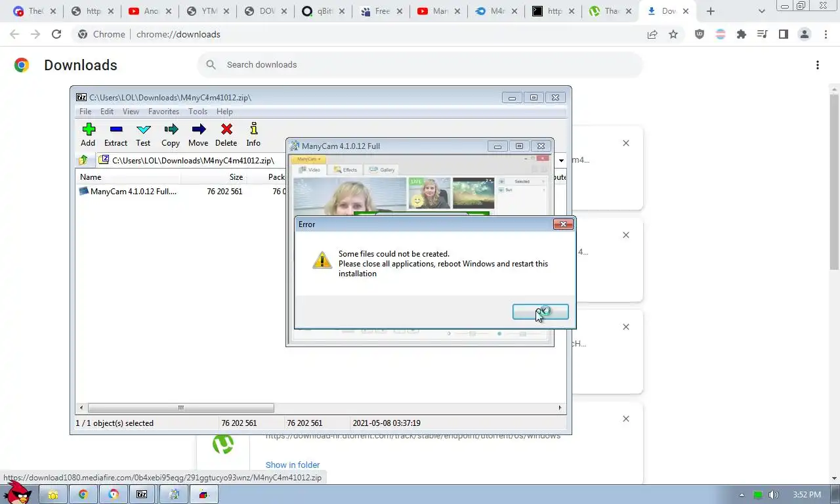
Task: Go back using Chrome back arrow
Action: point(14,34)
